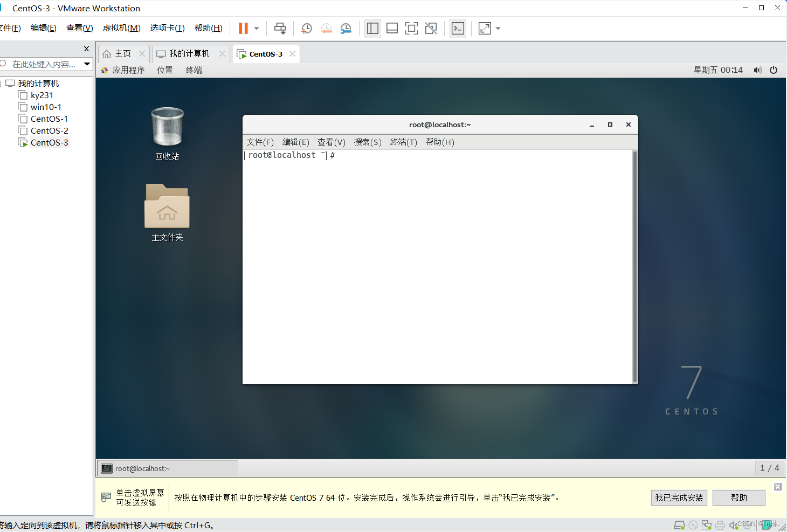
Task: Toggle the library sidebar view icon
Action: click(372, 29)
